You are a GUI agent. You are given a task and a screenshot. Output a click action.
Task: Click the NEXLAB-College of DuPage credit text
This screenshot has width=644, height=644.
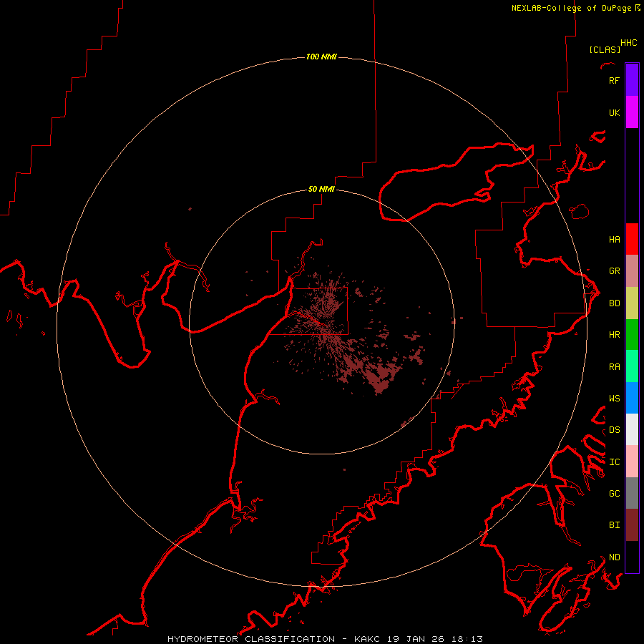(x=571, y=8)
